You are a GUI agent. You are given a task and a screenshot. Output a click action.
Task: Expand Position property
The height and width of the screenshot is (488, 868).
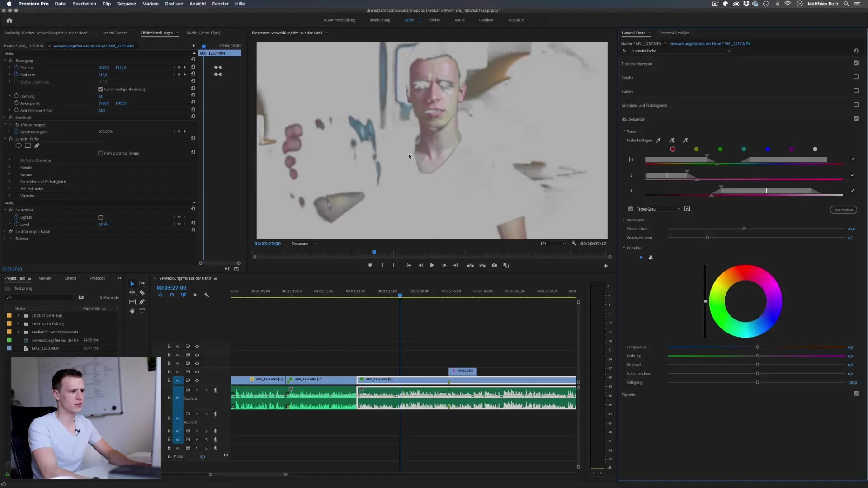[9, 67]
